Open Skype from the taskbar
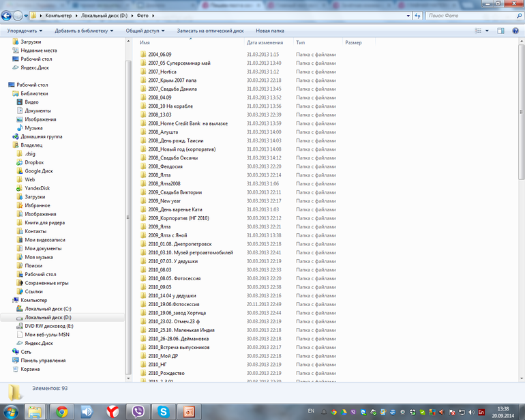Screen dimensions: 525x420 (x=164, y=411)
